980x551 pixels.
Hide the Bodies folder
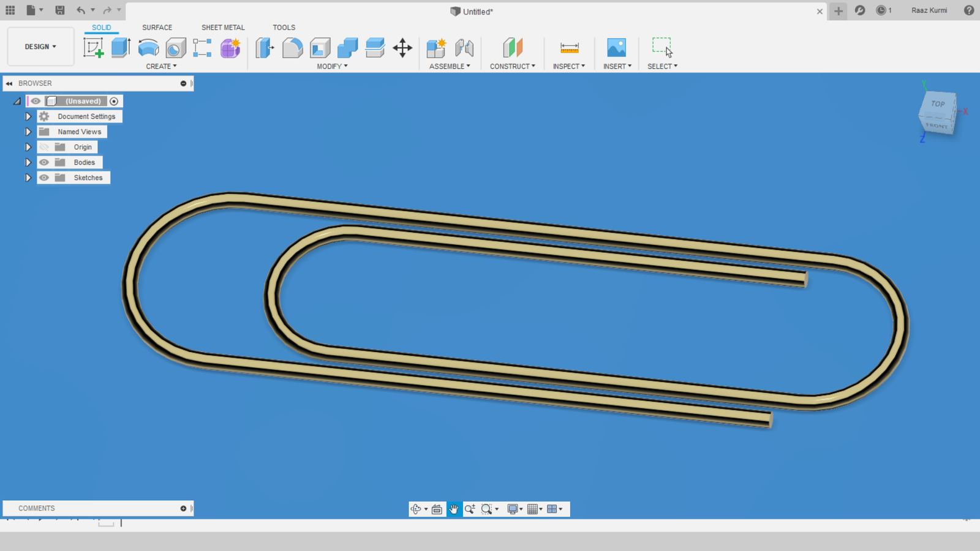[x=44, y=162]
